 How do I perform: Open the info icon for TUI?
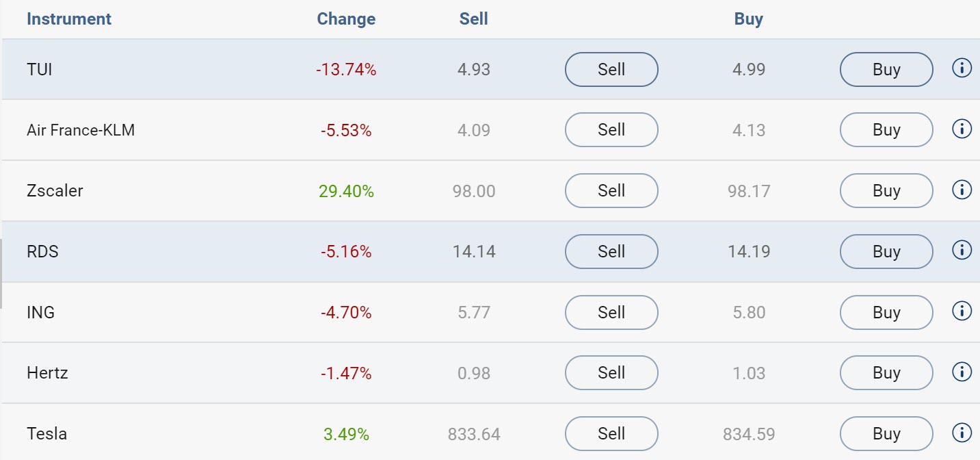point(962,68)
